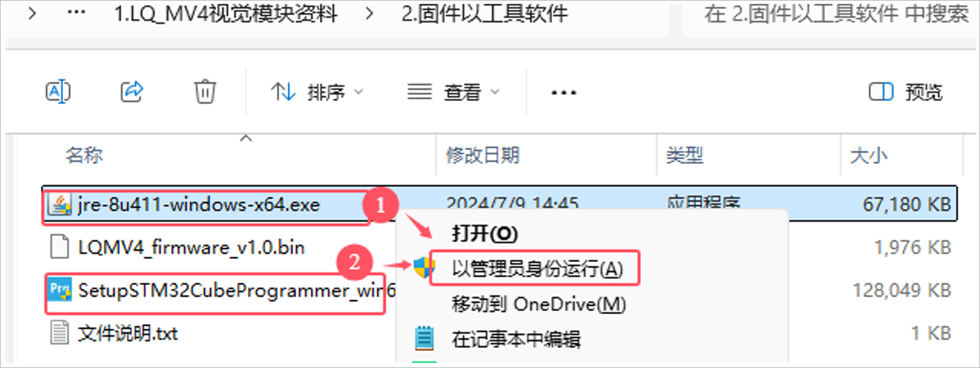Toggle the 预览 preview pane
980x368 pixels.
(x=906, y=92)
